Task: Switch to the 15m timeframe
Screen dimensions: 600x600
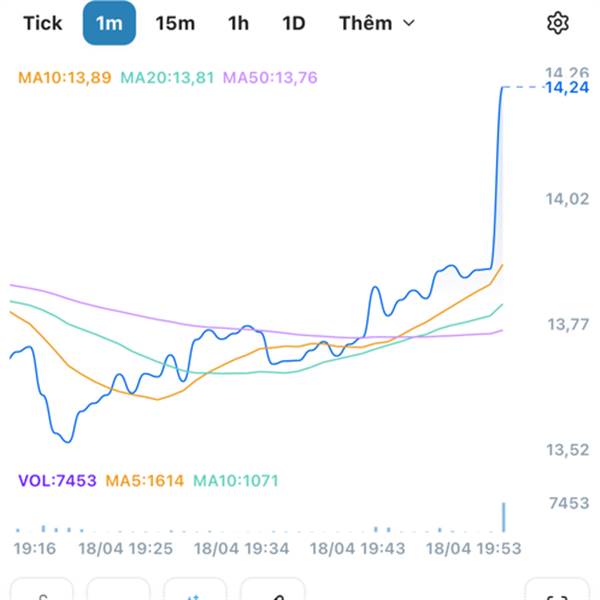Action: [175, 23]
